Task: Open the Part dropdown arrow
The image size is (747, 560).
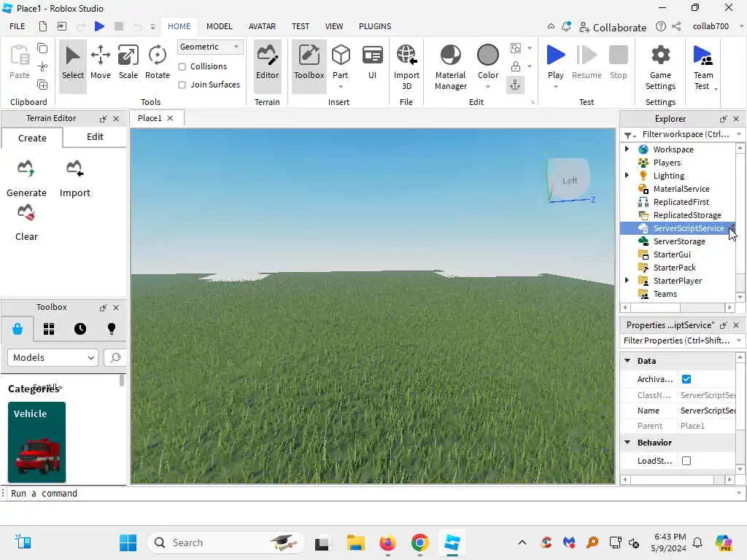Action: (x=341, y=87)
